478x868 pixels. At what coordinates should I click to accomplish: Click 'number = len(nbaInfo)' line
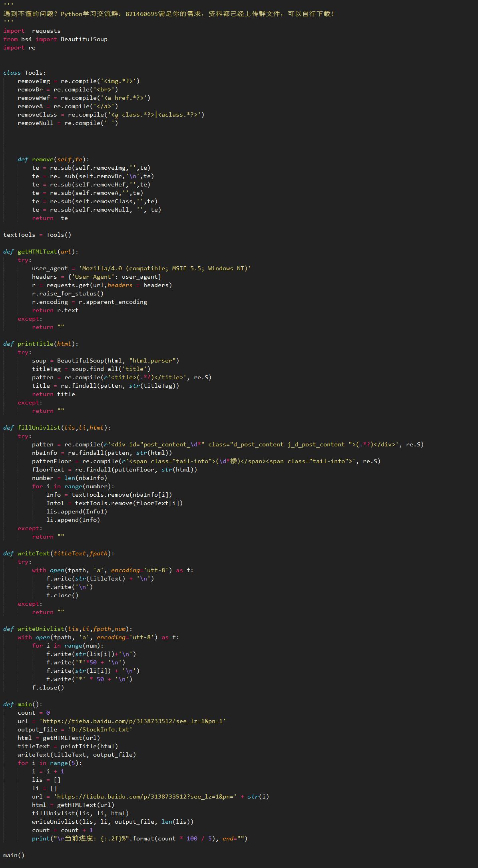pyautogui.click(x=70, y=478)
